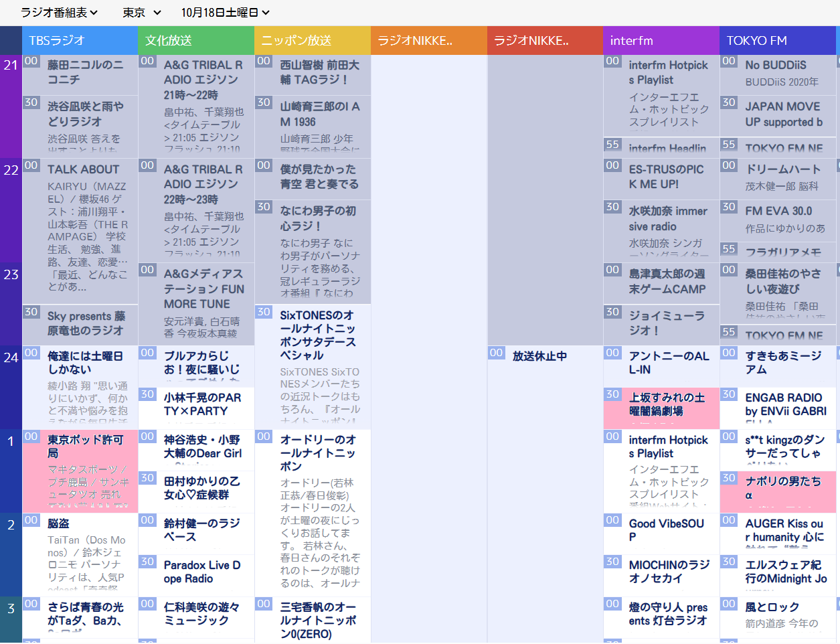Screen dimensions: 840x644
Task: Select the A&GメディアステーションFUN MORE TUNE program
Action: click(203, 289)
